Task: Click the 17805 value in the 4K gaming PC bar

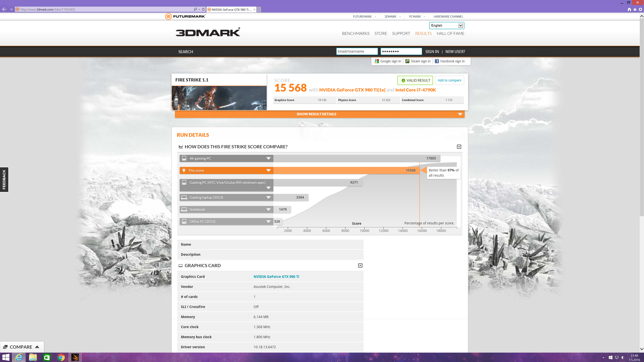Action: (x=431, y=158)
